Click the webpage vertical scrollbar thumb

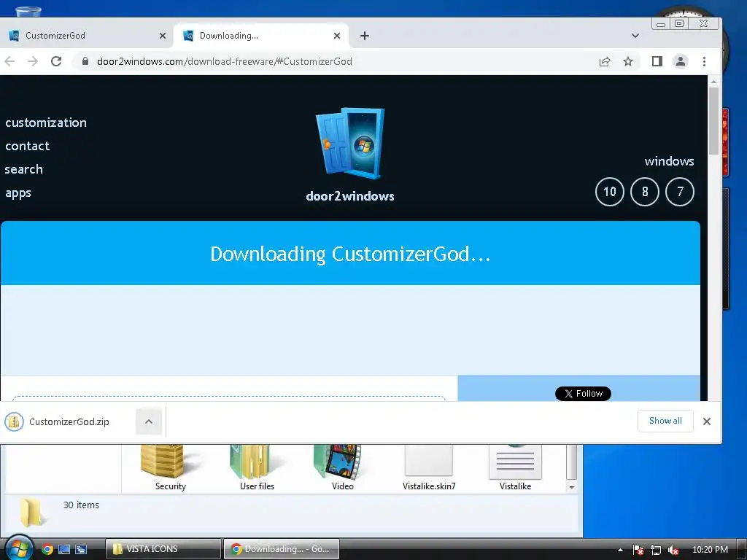point(713,121)
